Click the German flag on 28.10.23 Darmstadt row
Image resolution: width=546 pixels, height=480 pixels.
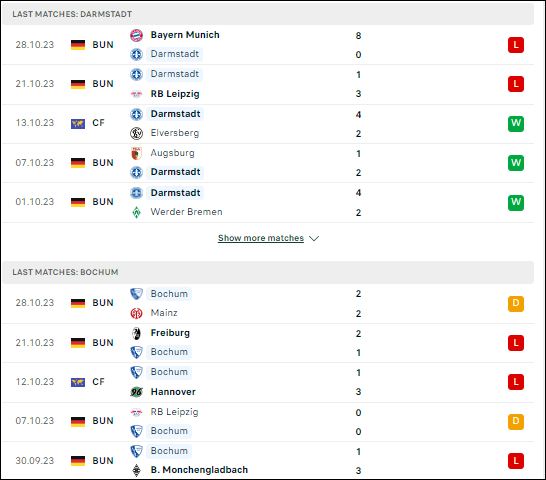click(x=78, y=45)
